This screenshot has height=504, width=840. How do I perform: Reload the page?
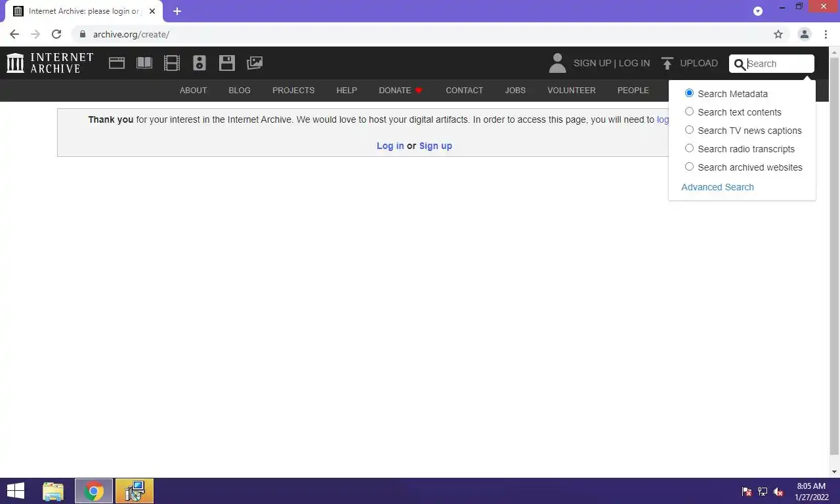[56, 34]
